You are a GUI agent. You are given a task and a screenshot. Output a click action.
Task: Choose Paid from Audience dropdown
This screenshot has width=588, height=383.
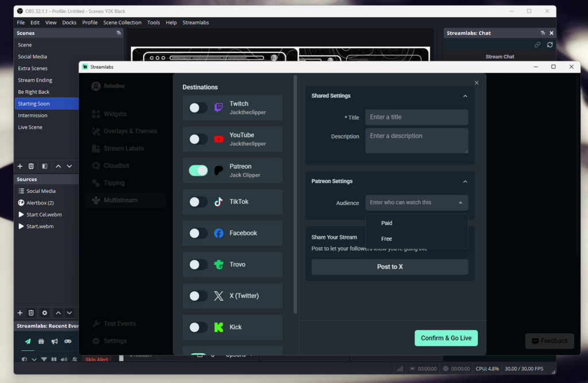pyautogui.click(x=417, y=223)
